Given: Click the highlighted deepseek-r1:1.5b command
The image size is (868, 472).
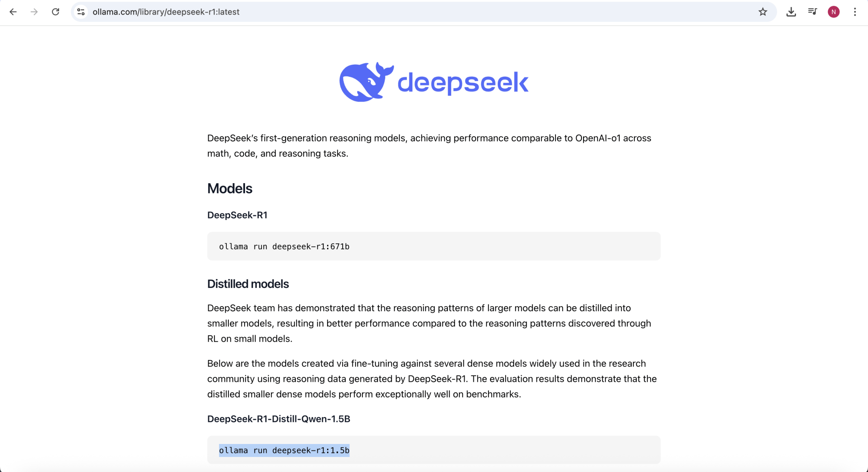Looking at the screenshot, I should pyautogui.click(x=284, y=450).
